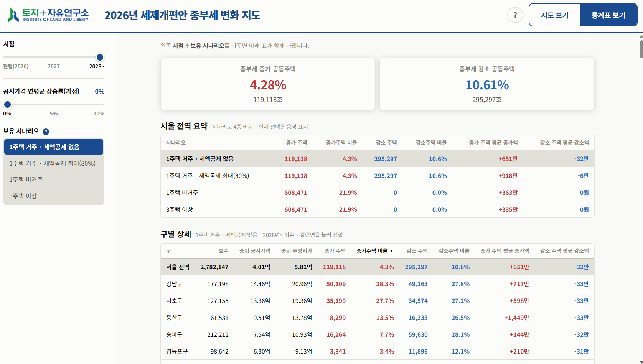Sort district table by 중위 공시가격
Viewport: 643px width, 364px height.
coord(255,251)
